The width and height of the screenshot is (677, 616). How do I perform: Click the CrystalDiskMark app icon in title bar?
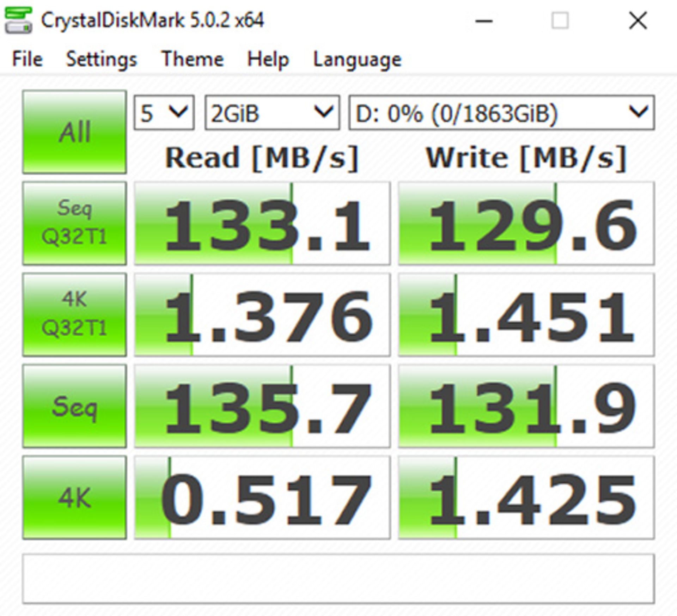pyautogui.click(x=18, y=21)
